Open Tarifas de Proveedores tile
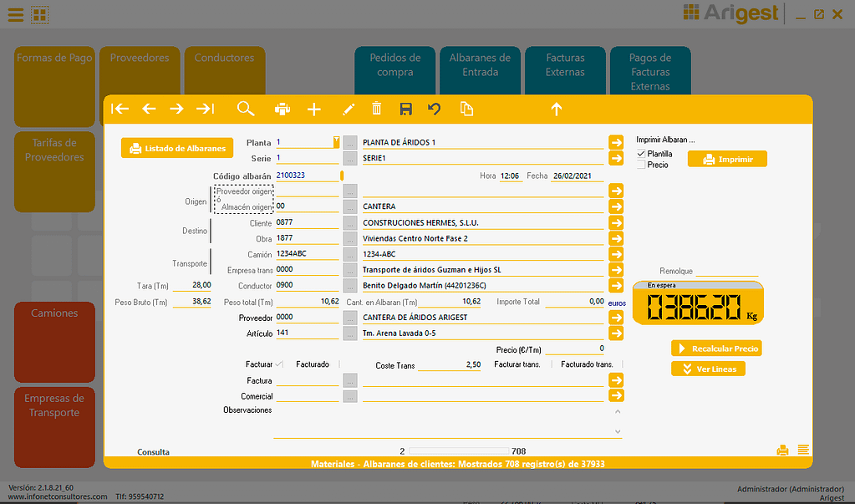This screenshot has height=504, width=855. (54, 171)
